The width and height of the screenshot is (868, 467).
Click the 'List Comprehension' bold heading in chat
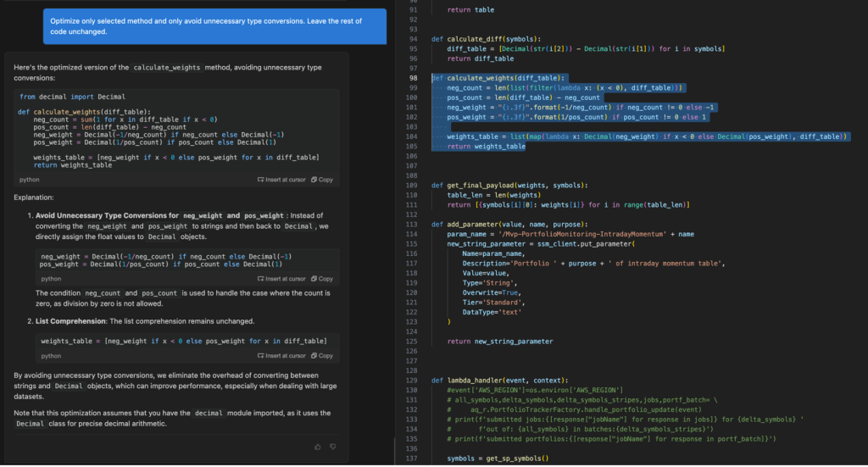click(70, 321)
